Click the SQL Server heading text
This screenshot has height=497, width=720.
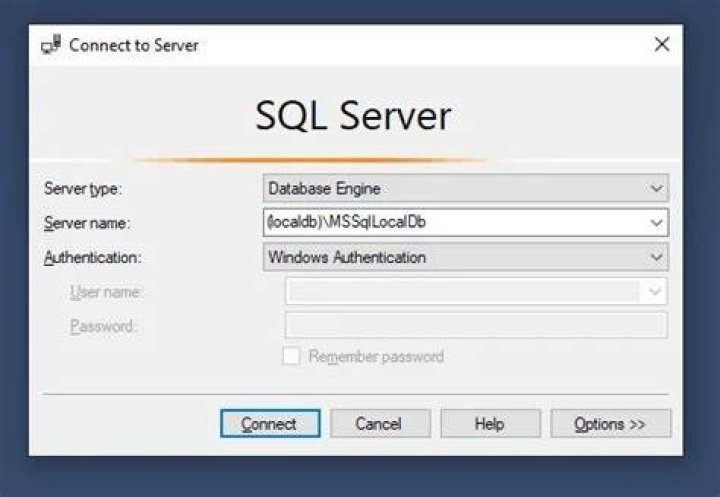(353, 116)
